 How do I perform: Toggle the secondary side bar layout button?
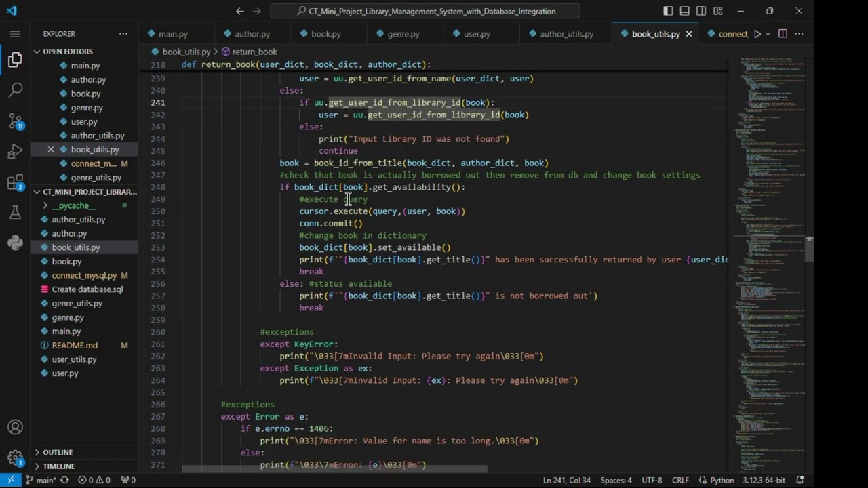coord(701,11)
